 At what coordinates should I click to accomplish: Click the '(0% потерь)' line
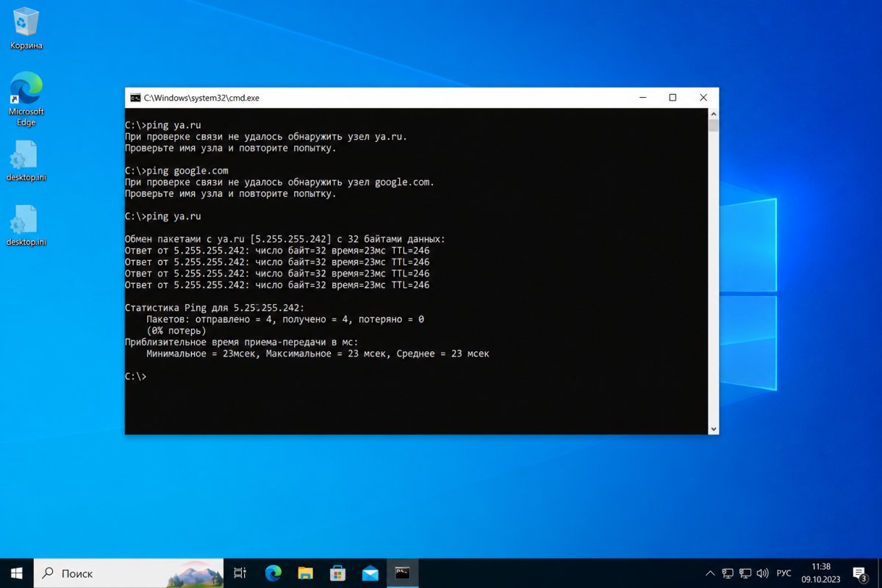coord(176,331)
